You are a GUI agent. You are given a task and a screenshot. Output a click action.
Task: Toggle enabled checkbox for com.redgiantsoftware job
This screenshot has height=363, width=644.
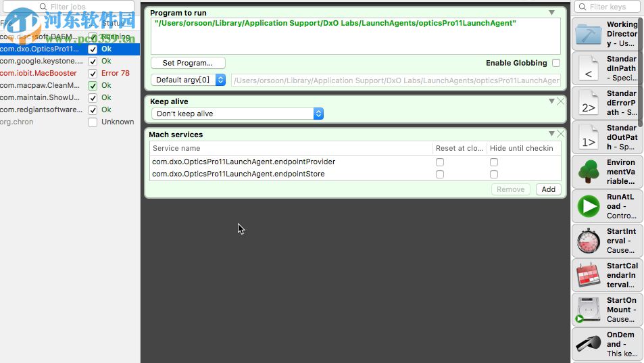click(x=93, y=110)
